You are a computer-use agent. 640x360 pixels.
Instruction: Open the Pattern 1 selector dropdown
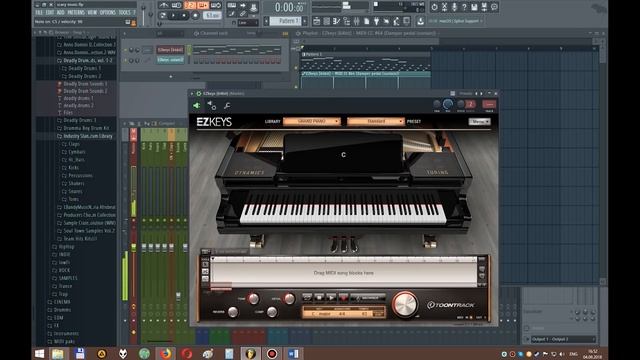pyautogui.click(x=285, y=21)
